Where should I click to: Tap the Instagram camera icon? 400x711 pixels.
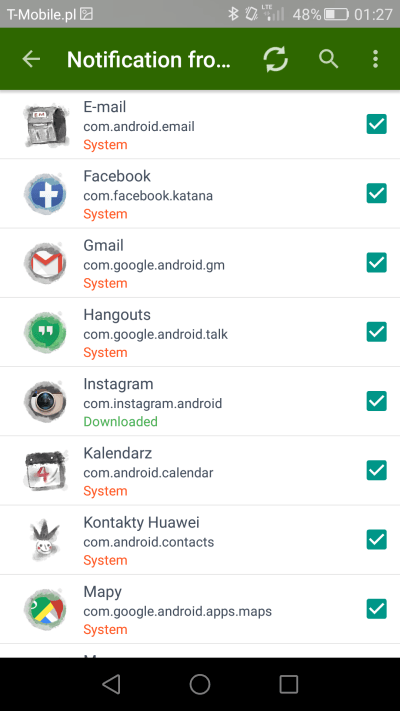[x=45, y=402]
